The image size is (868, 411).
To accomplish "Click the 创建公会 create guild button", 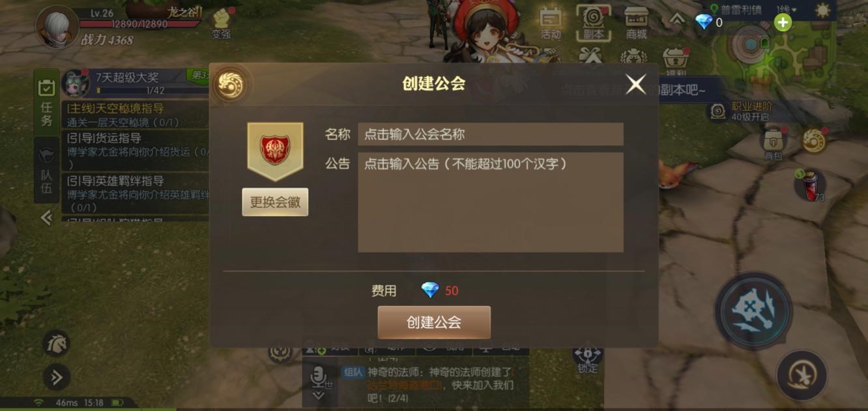I will [434, 322].
